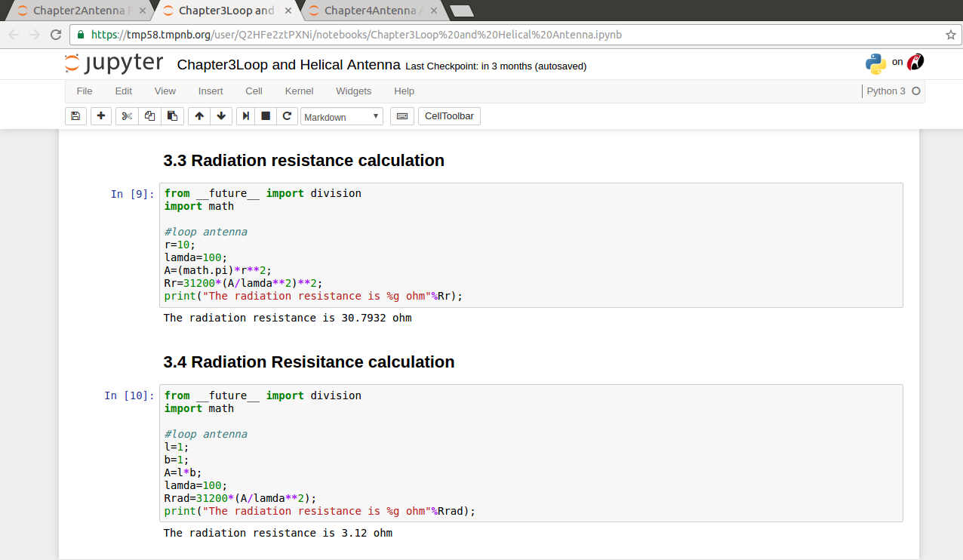Click code line A=l*b;
963x560 pixels.
click(183, 472)
